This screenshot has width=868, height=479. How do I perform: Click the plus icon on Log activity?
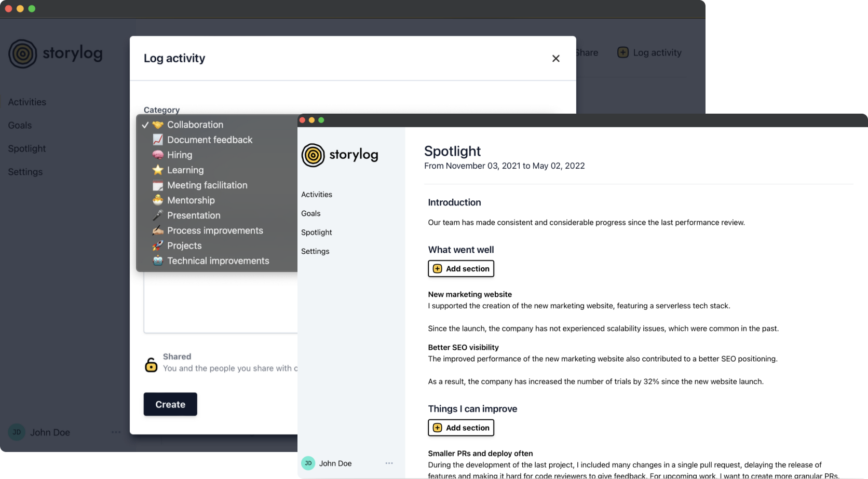[x=622, y=52]
